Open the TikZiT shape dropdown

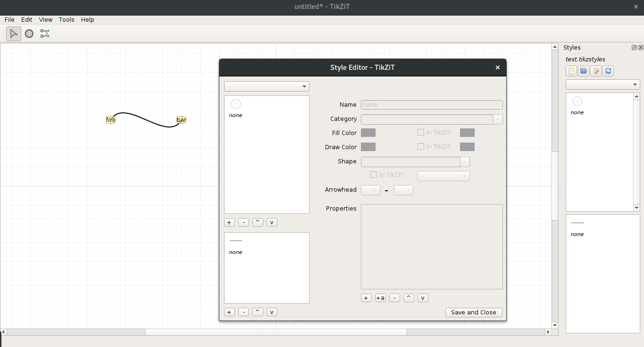coord(443,176)
